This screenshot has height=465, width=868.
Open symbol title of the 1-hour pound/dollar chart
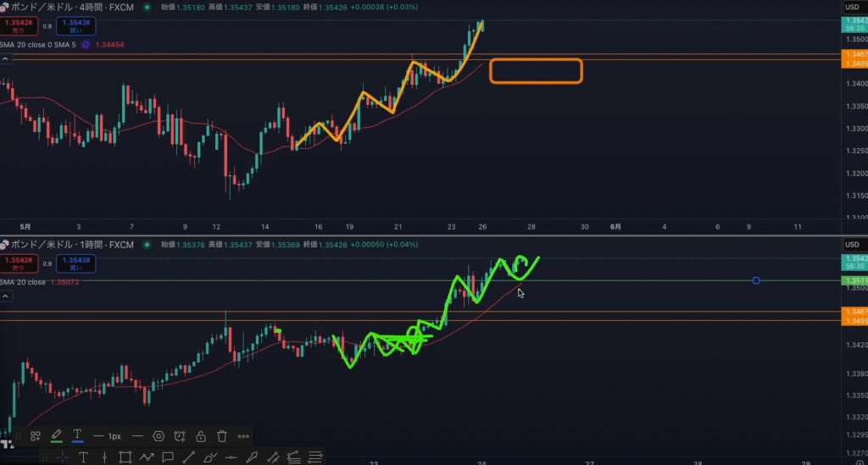pyautogui.click(x=72, y=245)
